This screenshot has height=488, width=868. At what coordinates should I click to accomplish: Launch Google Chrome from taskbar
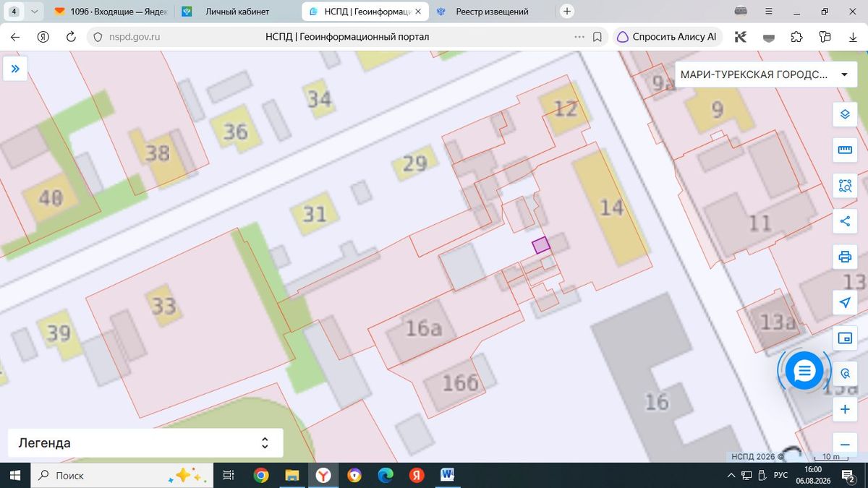[261, 476]
